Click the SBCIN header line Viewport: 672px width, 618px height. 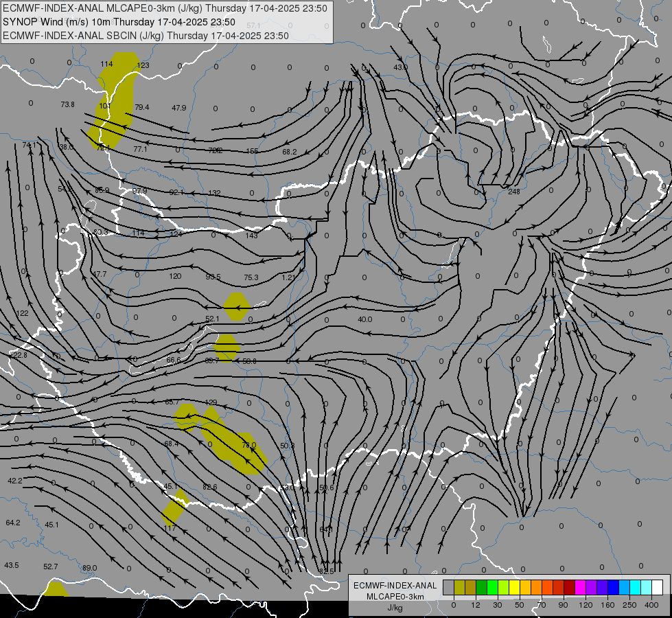(146, 36)
